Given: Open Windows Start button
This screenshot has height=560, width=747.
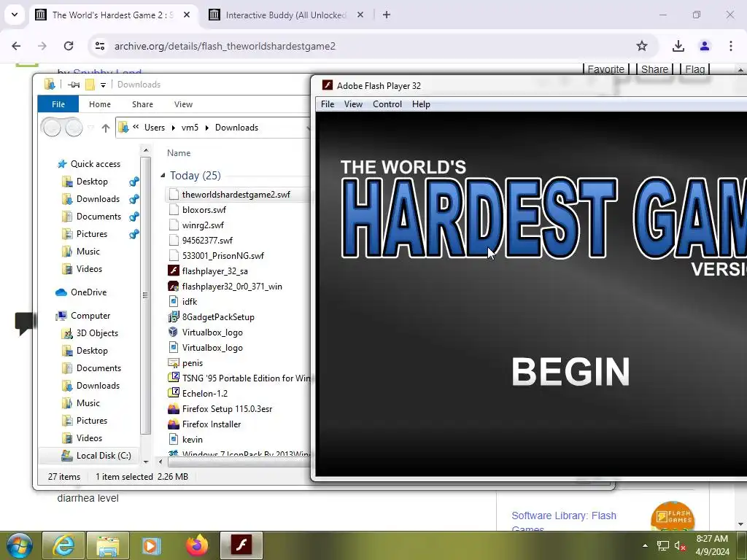Looking at the screenshot, I should 19,545.
